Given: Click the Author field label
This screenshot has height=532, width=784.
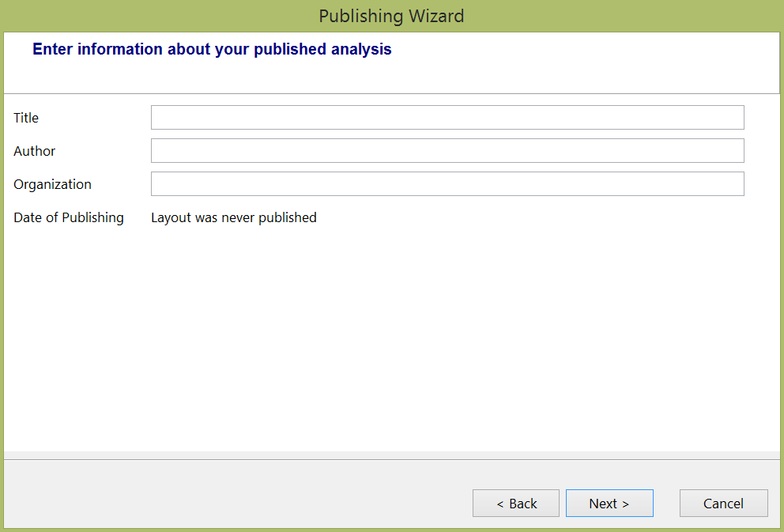Looking at the screenshot, I should [x=35, y=151].
